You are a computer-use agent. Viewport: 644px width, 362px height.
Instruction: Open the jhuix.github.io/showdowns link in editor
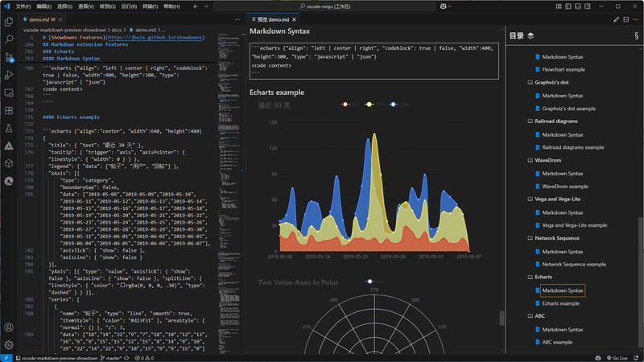155,37
